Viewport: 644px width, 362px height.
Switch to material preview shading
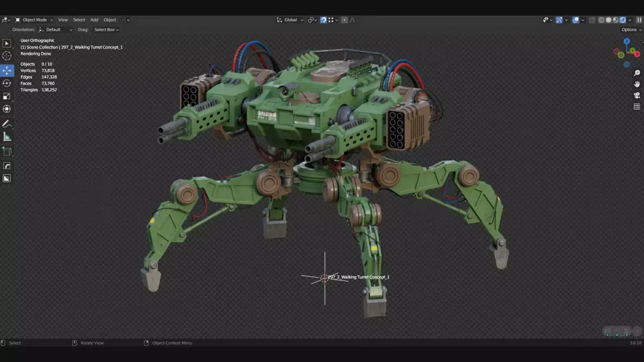point(616,20)
